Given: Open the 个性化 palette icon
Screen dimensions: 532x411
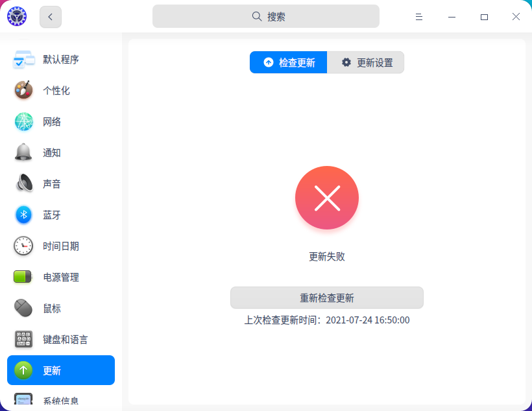Looking at the screenshot, I should (x=23, y=90).
